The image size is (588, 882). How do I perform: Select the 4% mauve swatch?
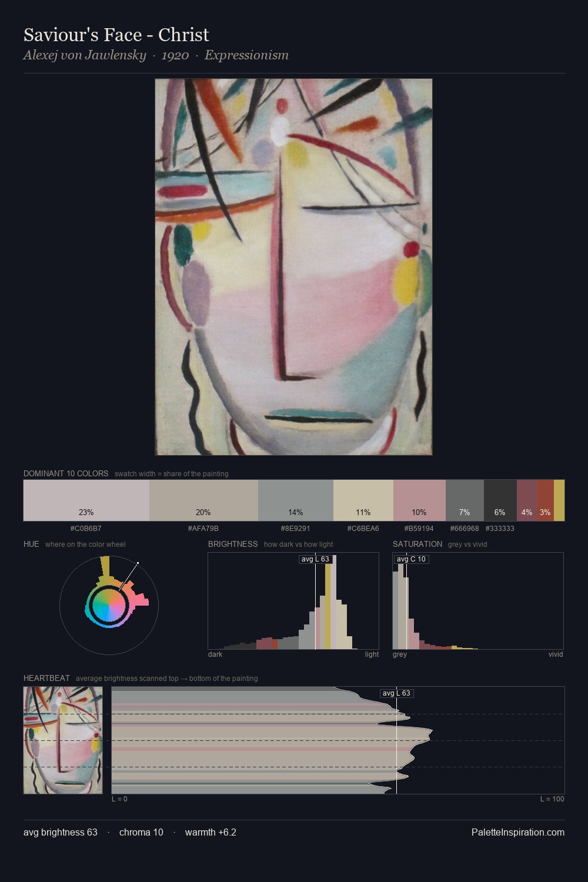tap(527, 500)
